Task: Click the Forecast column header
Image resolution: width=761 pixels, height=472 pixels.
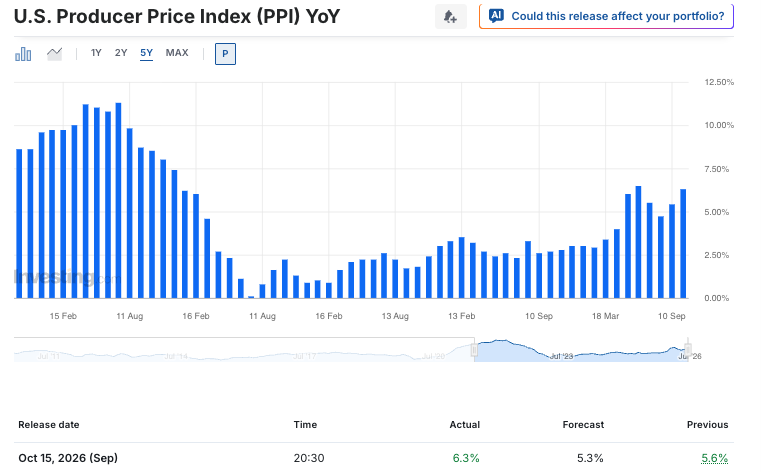Action: [x=583, y=424]
